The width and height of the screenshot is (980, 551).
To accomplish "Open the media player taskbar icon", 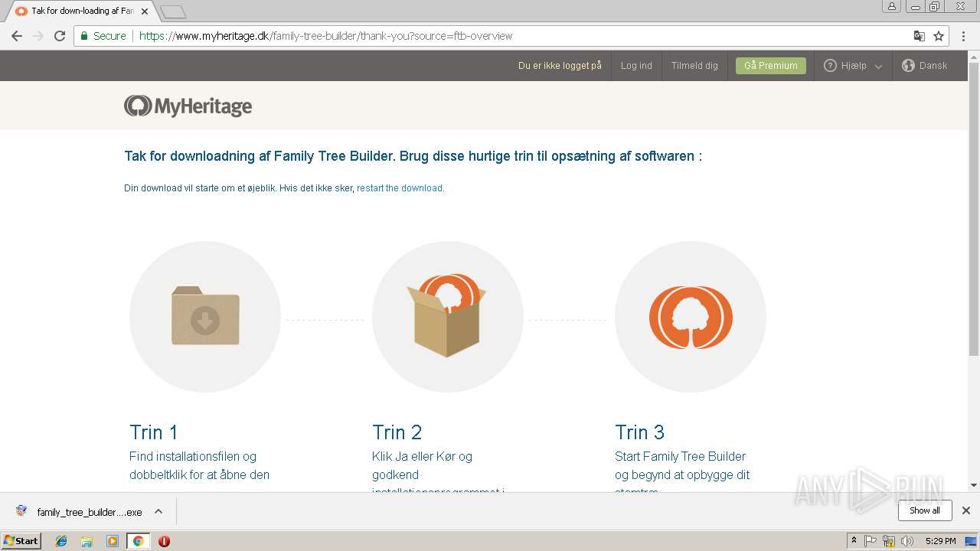I will click(x=113, y=541).
